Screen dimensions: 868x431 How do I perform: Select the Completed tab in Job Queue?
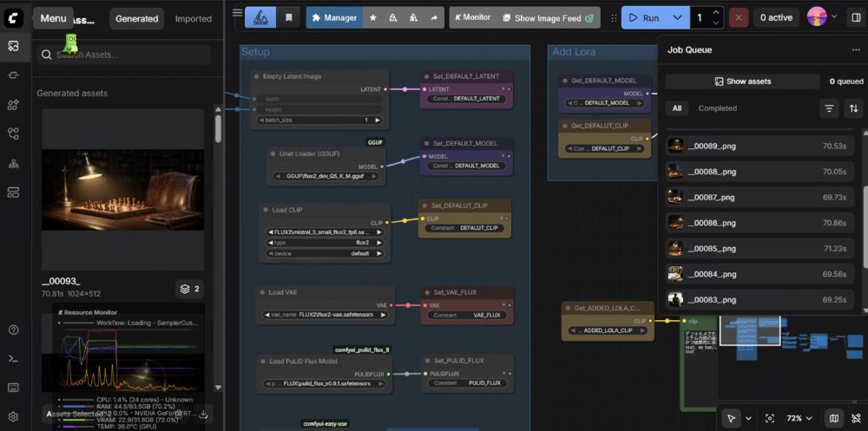point(718,108)
